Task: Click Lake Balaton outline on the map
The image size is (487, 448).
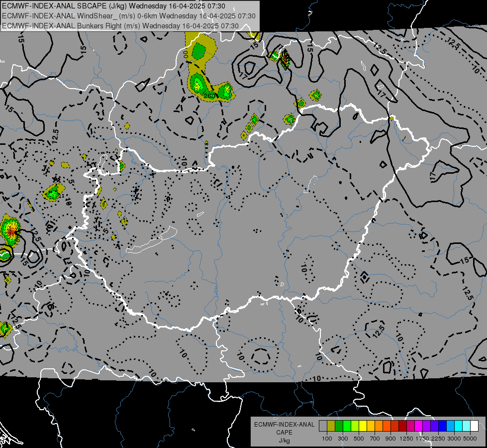Action: 151,240
